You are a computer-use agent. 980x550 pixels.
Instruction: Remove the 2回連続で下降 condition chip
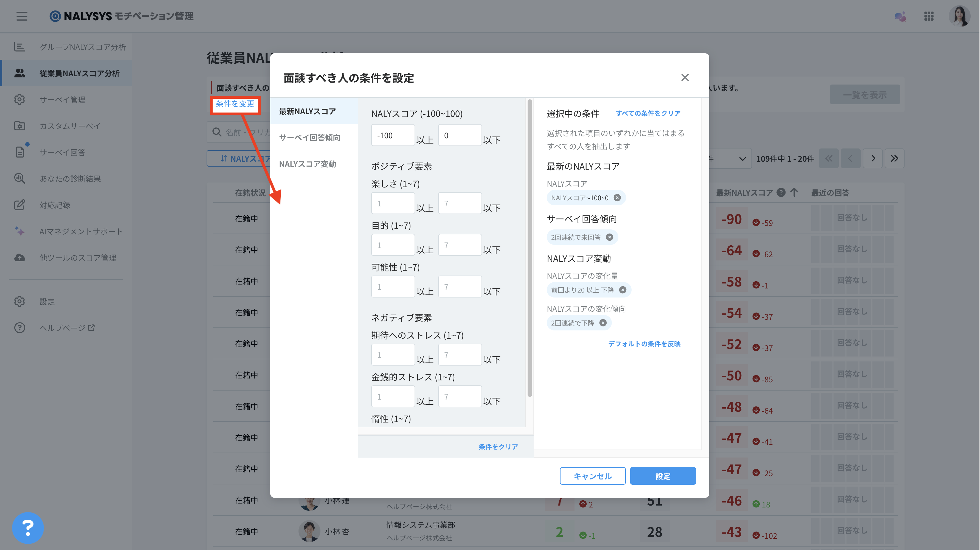(603, 323)
